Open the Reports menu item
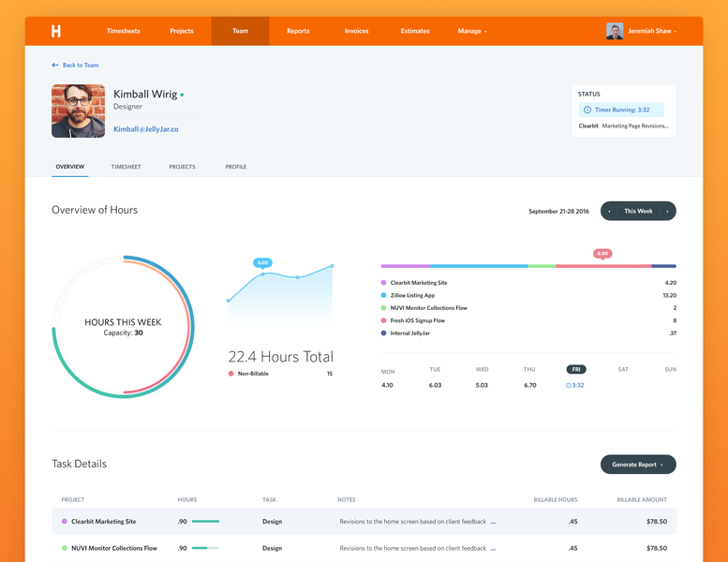The image size is (728, 562). 298,31
